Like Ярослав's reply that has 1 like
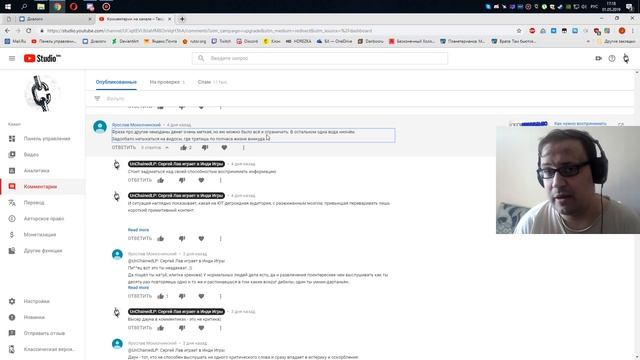This screenshot has width=640, height=360. pos(160,296)
